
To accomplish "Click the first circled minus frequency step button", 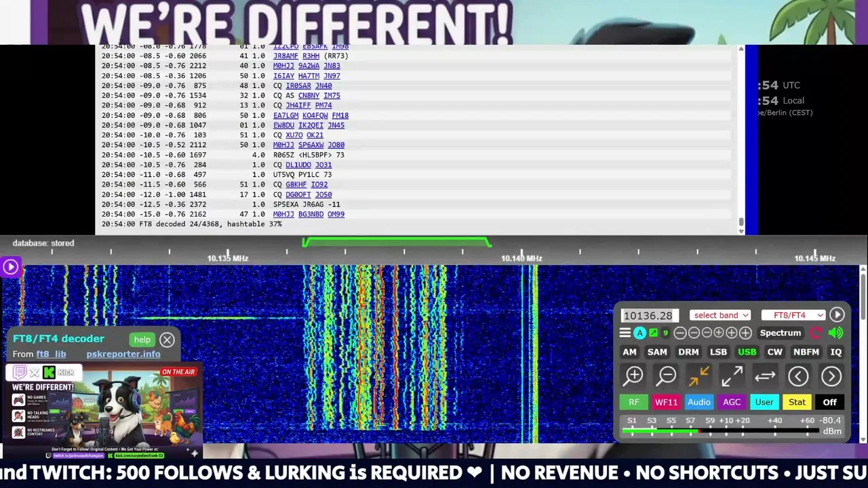I will (680, 333).
